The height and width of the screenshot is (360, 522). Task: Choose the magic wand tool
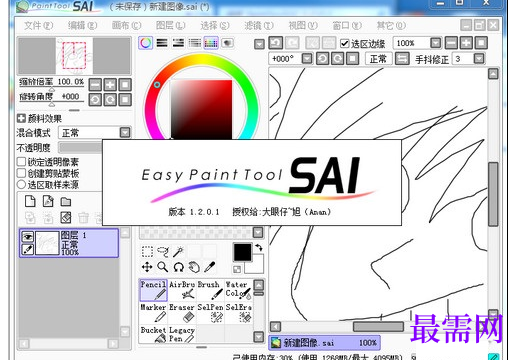pyautogui.click(x=178, y=252)
